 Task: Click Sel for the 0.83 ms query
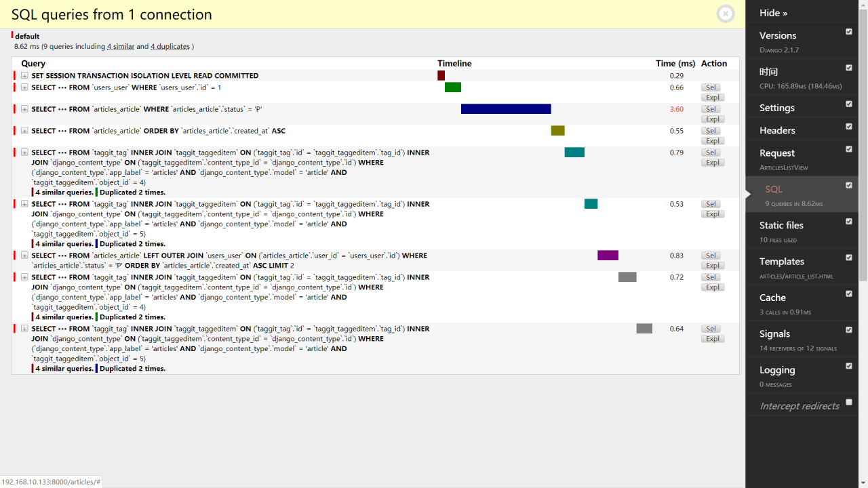click(711, 256)
